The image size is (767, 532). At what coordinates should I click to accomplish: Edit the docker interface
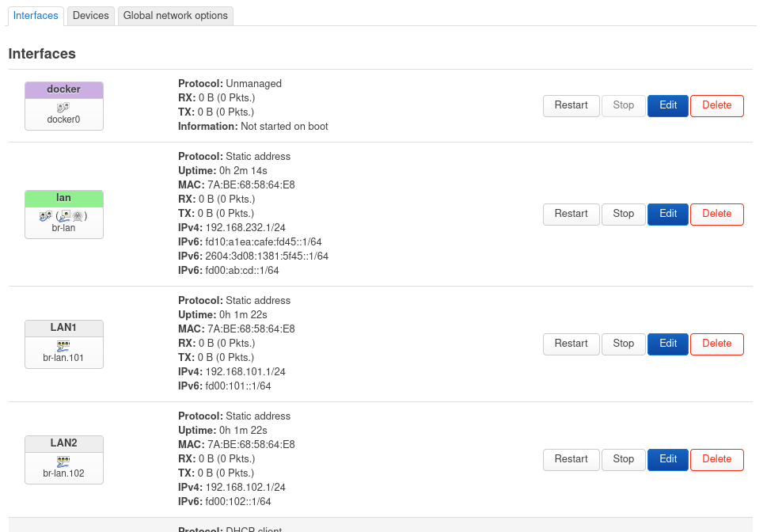click(668, 105)
